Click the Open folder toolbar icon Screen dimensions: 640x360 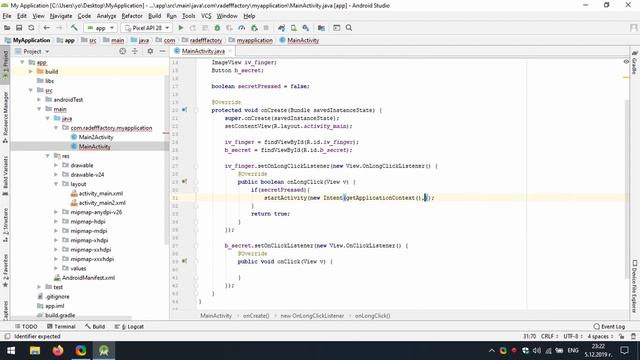[x=7, y=28]
